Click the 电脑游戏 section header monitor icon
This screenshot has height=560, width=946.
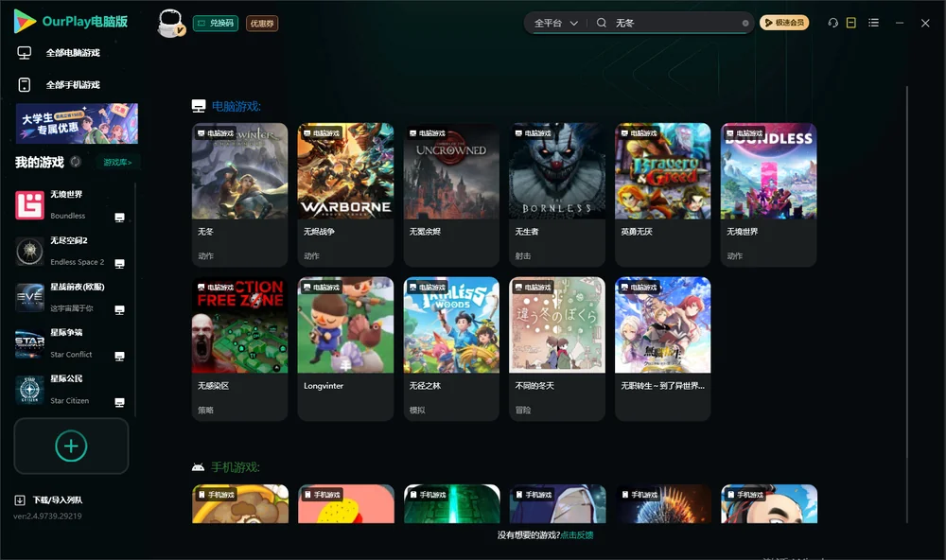coord(199,106)
